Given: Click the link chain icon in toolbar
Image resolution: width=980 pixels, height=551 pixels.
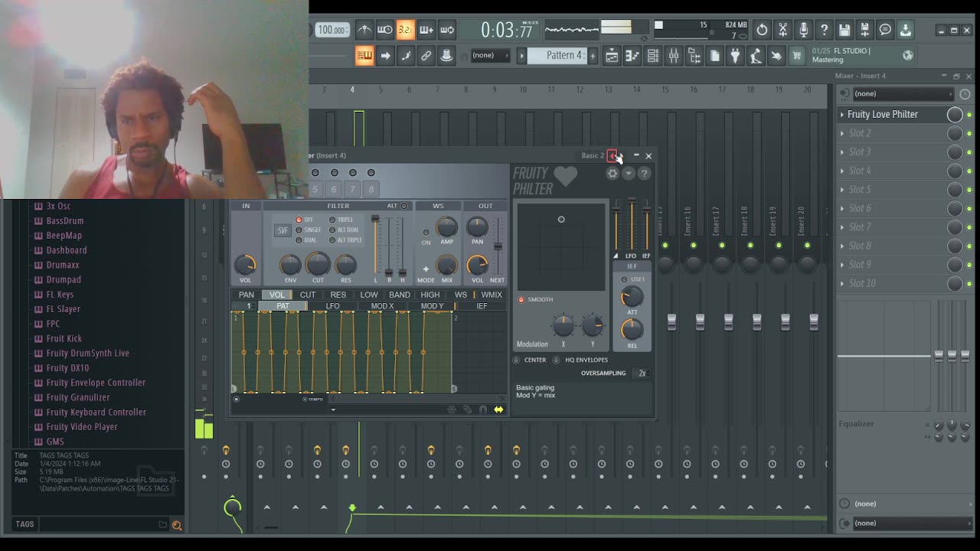Looking at the screenshot, I should (426, 55).
